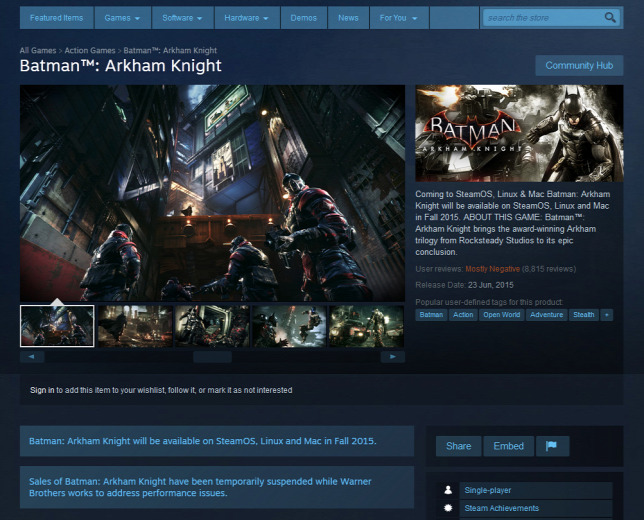Select the Batman tag
The image size is (644, 520).
pos(431,315)
